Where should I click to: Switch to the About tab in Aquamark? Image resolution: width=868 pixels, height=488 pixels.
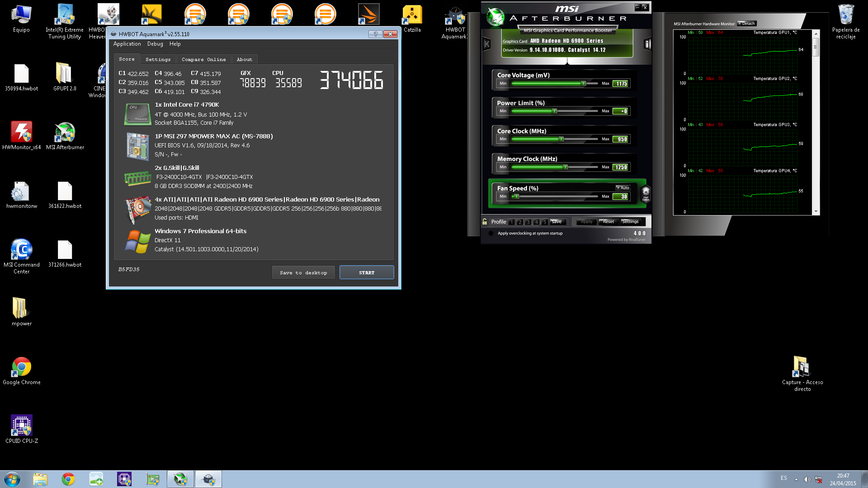click(x=245, y=59)
